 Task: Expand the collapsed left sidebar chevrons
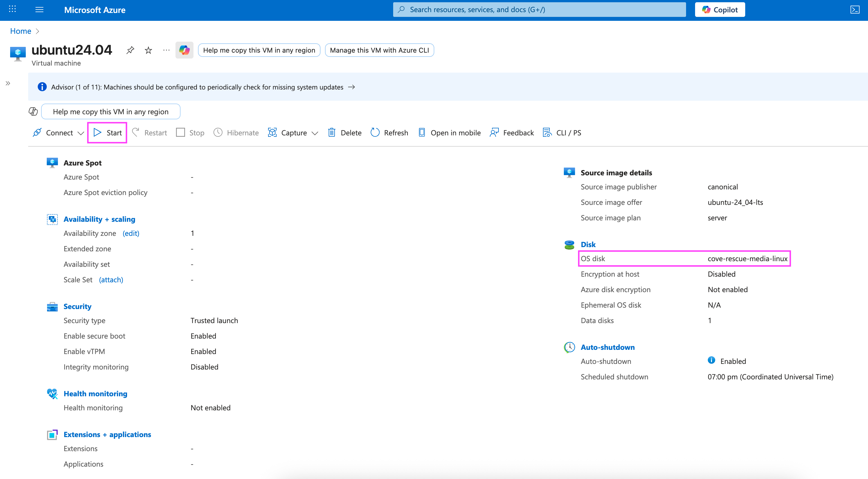(8, 83)
